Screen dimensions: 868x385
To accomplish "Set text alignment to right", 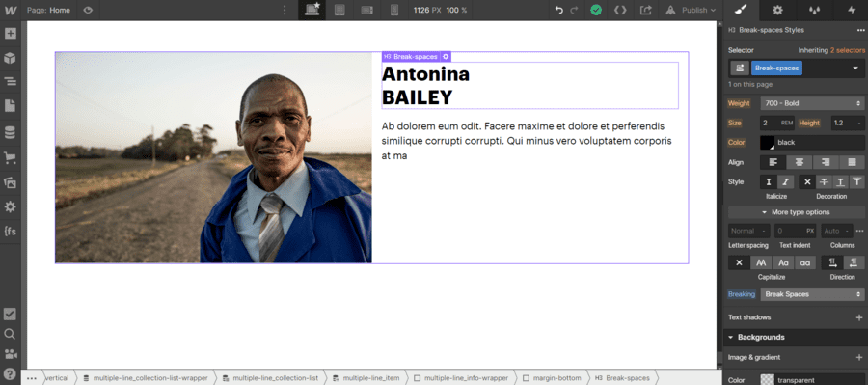I will [x=826, y=162].
